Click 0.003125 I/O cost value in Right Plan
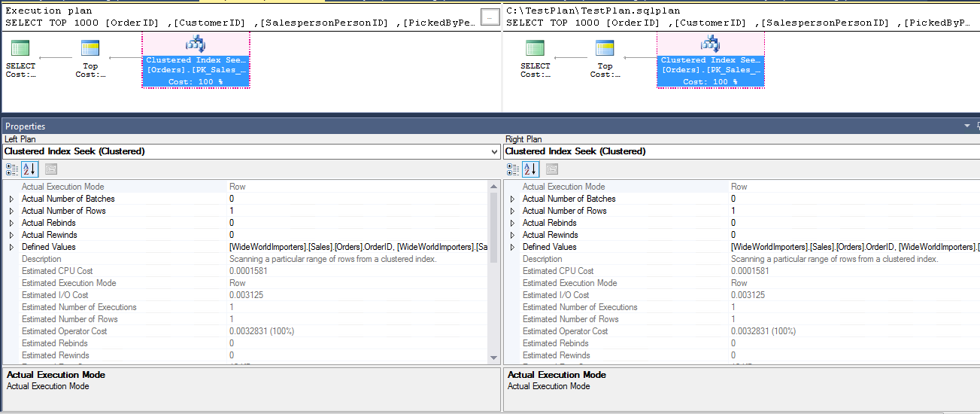The image size is (980, 414). click(748, 295)
